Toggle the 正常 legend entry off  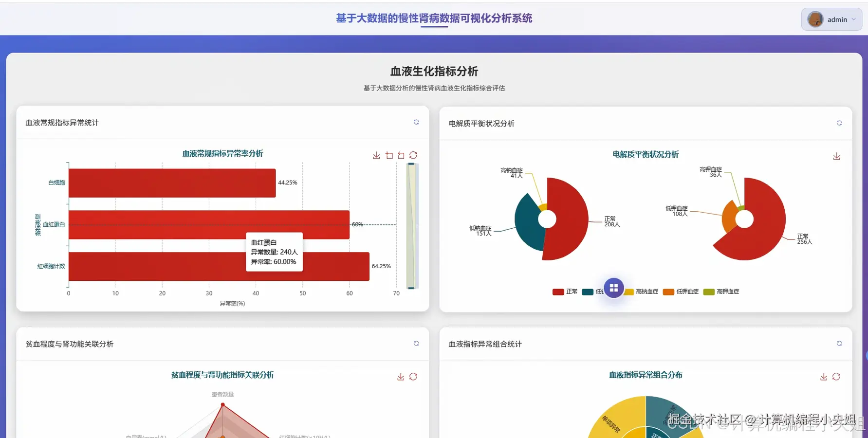[564, 292]
